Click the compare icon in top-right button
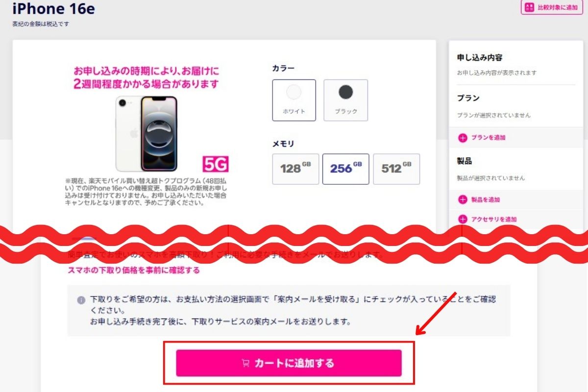Viewport: 588px width, 392px height. [x=529, y=8]
